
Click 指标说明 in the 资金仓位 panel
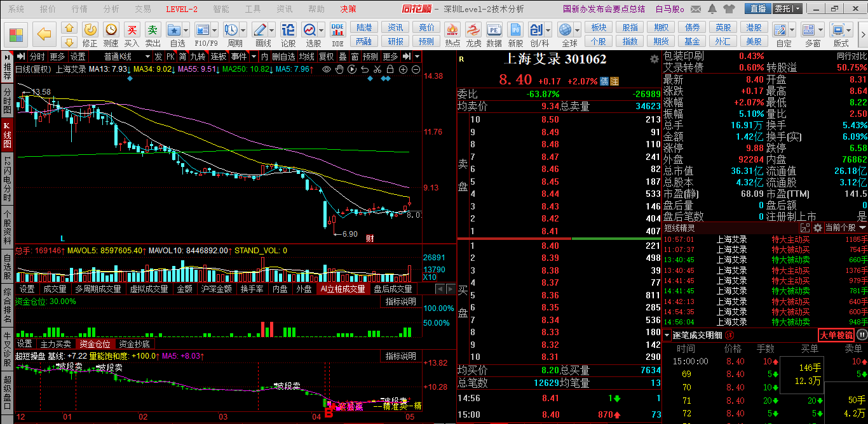point(401,301)
